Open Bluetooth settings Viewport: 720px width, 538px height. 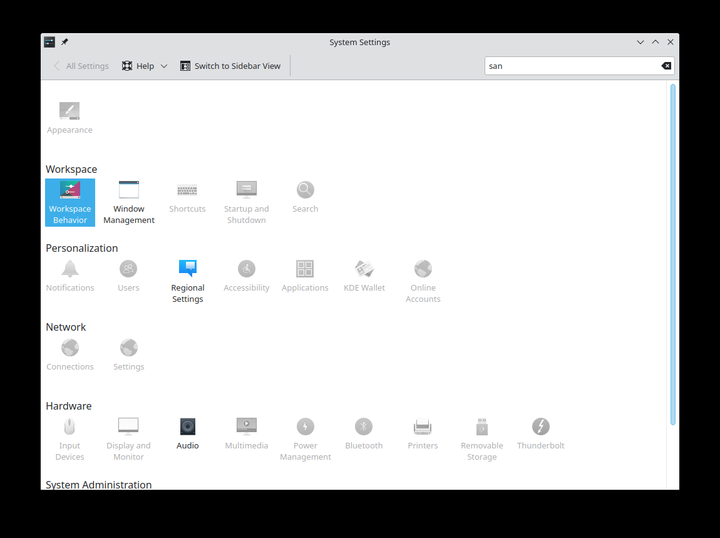click(364, 434)
